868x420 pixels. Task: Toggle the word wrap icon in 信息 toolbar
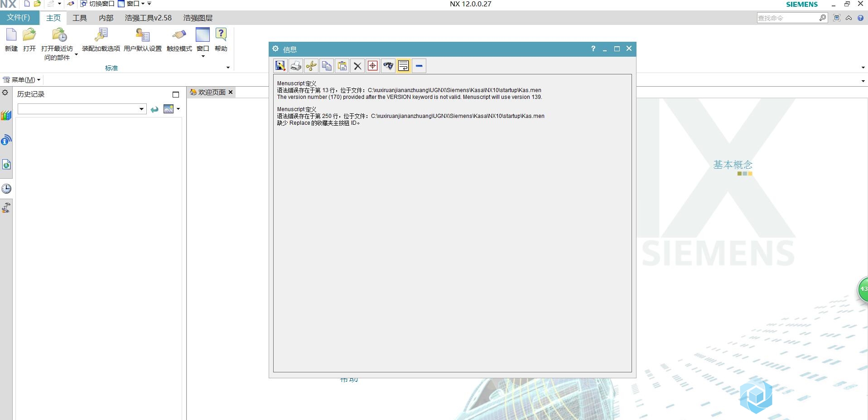(x=404, y=66)
